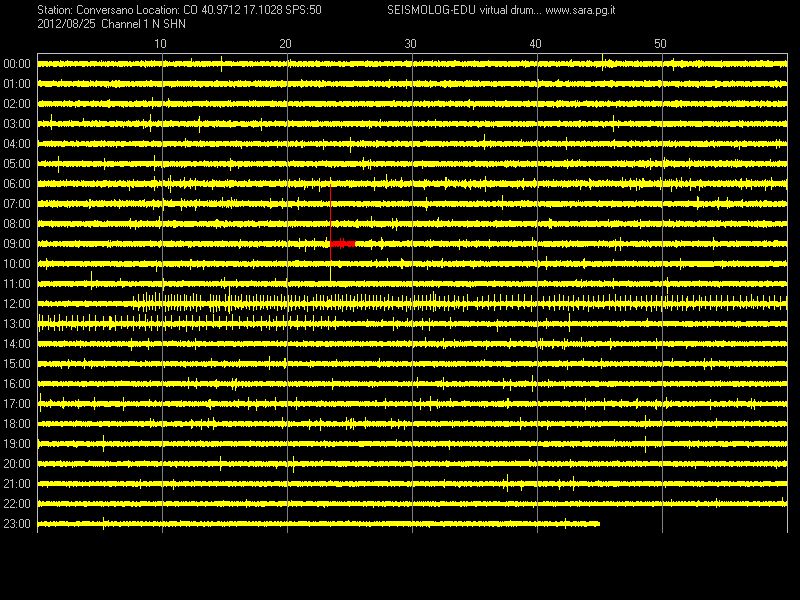Viewport: 800px width, 600px height.
Task: Click the 13:00 hour row label
Action: click(x=17, y=324)
